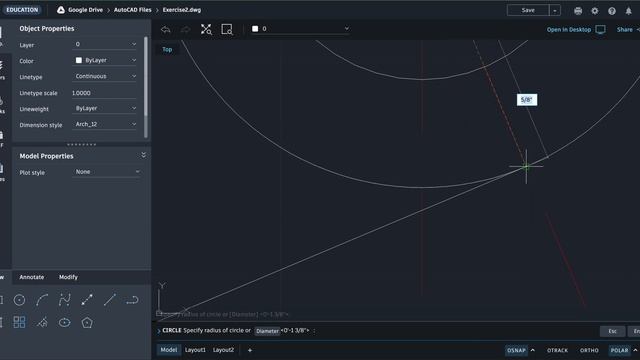The width and height of the screenshot is (640, 360).
Task: Click the Exercise2.dwg file name
Action: coord(182,10)
